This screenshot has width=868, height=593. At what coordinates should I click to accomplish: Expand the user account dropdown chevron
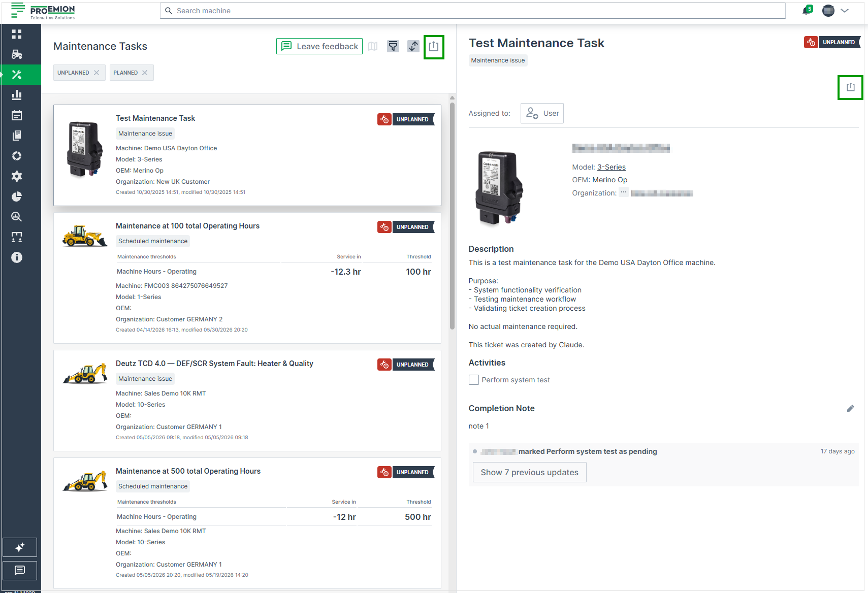(x=845, y=11)
